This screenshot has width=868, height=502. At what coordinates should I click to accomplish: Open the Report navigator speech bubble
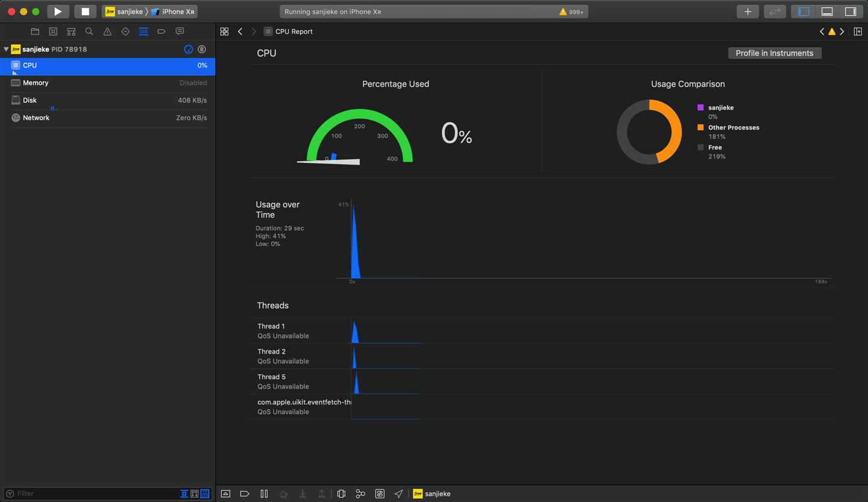click(180, 31)
